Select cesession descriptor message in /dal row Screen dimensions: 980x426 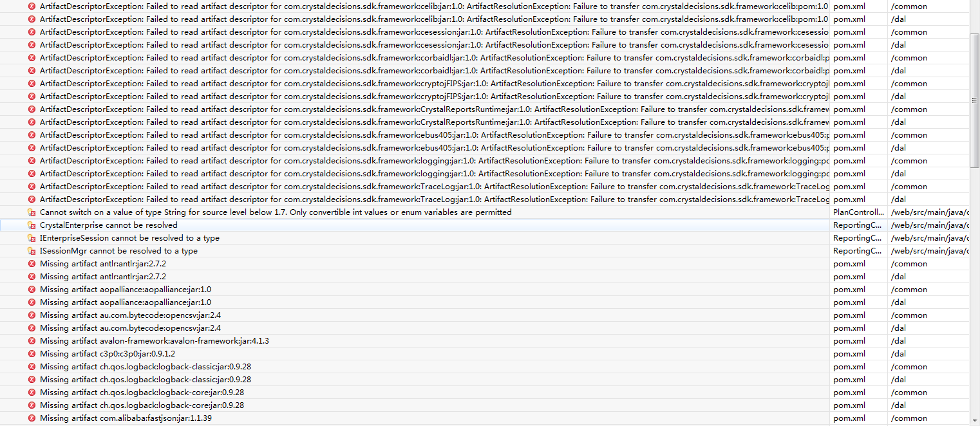point(435,45)
